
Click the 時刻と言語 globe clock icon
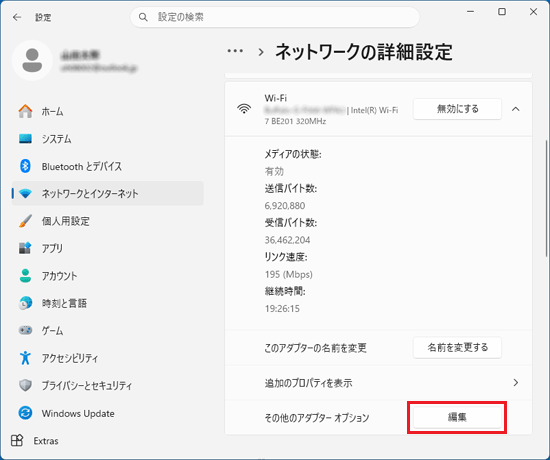pos(25,303)
